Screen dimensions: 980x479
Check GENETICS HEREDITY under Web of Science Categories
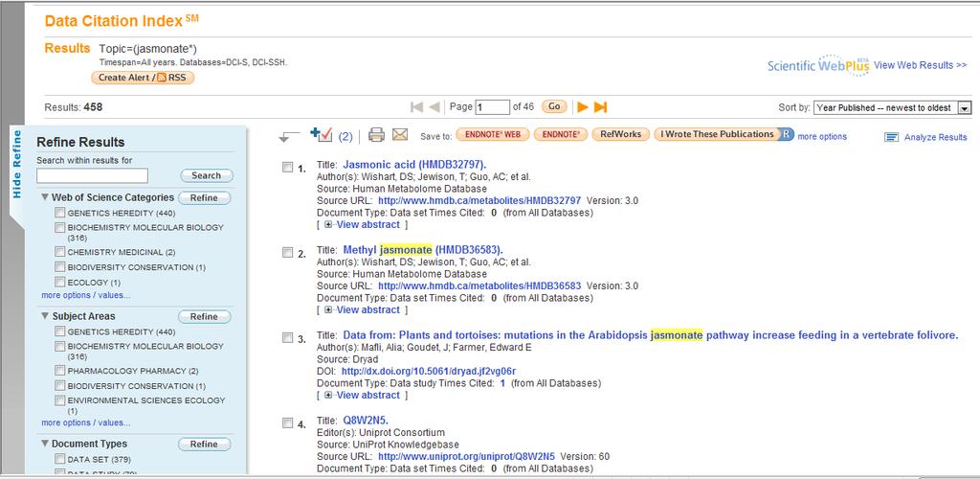[x=59, y=213]
